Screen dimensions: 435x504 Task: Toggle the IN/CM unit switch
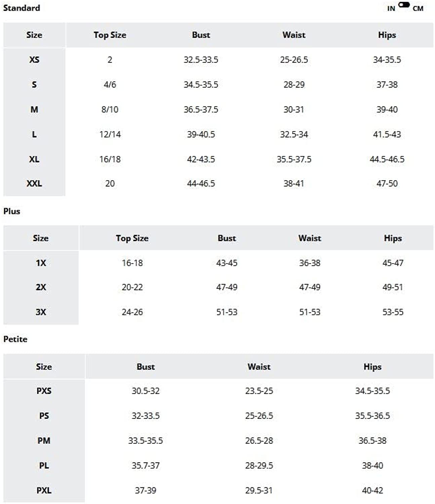(x=404, y=5)
